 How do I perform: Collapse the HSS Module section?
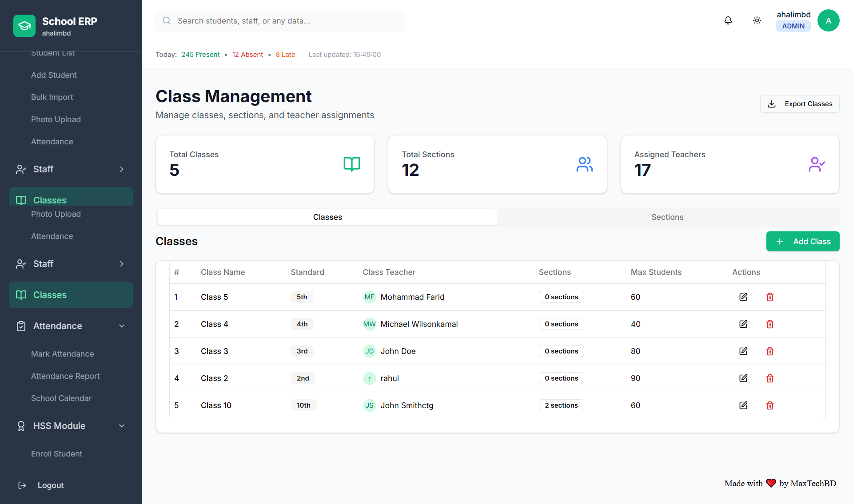click(x=122, y=426)
